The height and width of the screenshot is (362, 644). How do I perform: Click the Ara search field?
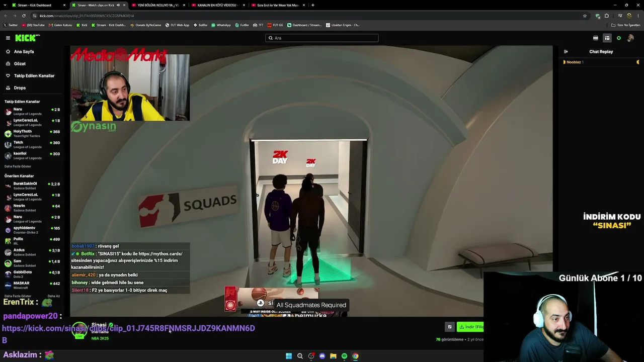[x=322, y=38]
